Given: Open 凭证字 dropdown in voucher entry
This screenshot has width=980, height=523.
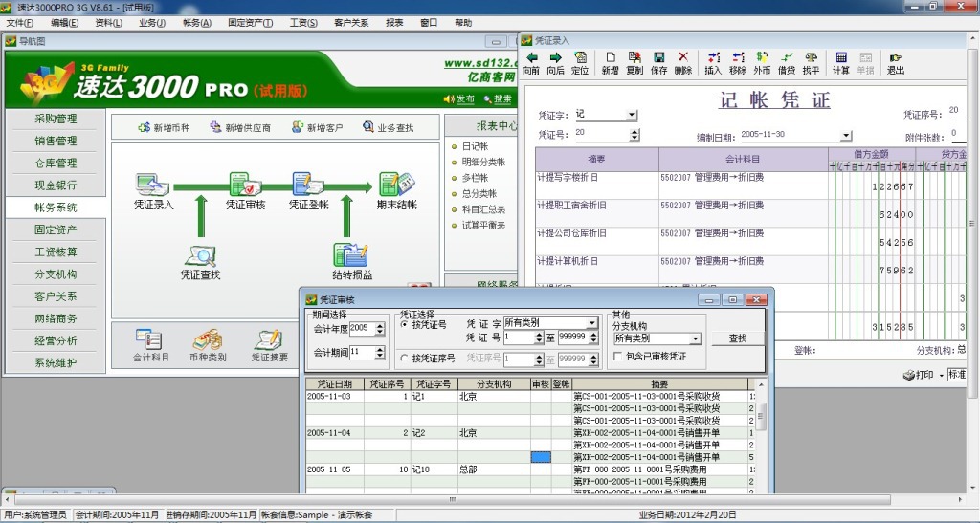Looking at the screenshot, I should pos(632,115).
